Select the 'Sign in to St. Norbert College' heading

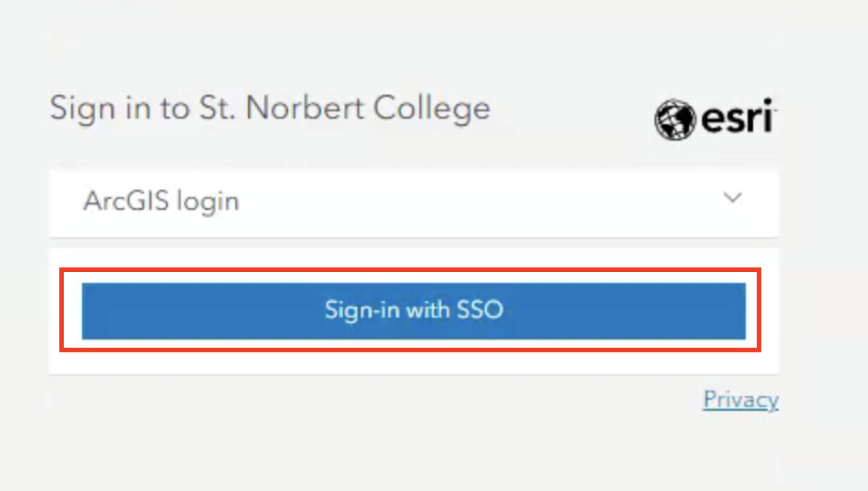click(x=270, y=109)
